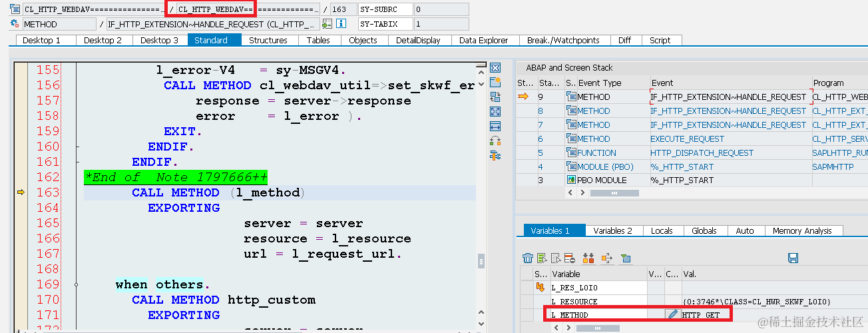
Task: Open the Break./Watchpoints tab
Action: click(x=563, y=40)
